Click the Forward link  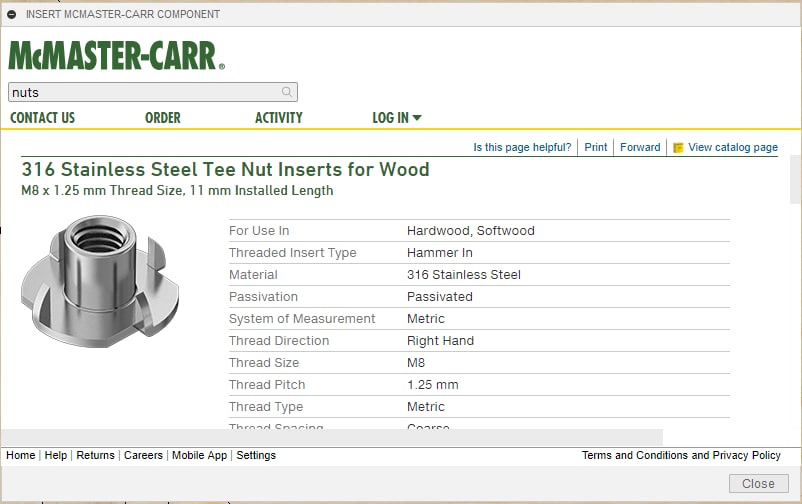coord(640,147)
